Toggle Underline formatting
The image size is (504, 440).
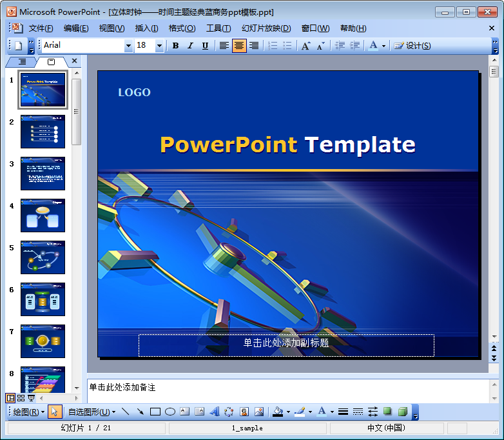[x=205, y=46]
